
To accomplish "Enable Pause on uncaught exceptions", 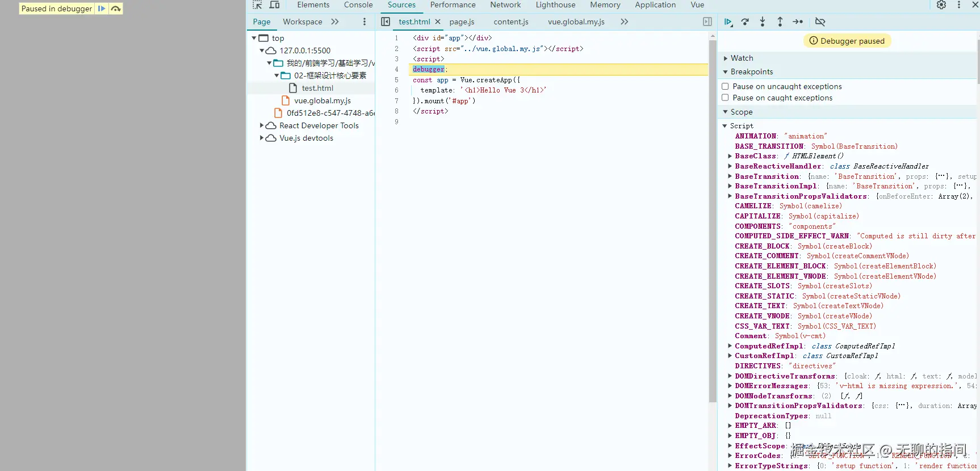I will click(725, 86).
